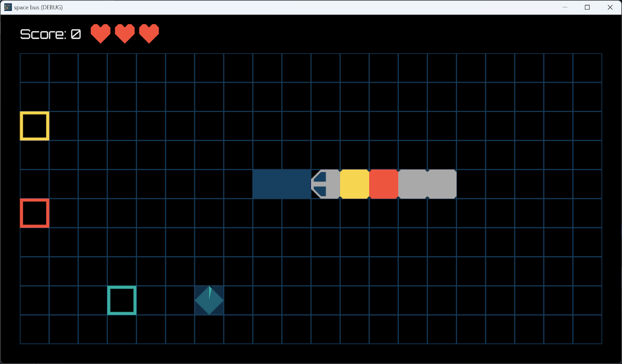Click the space bus app icon in title bar
Screen dimensions: 622x364
tap(8, 7)
